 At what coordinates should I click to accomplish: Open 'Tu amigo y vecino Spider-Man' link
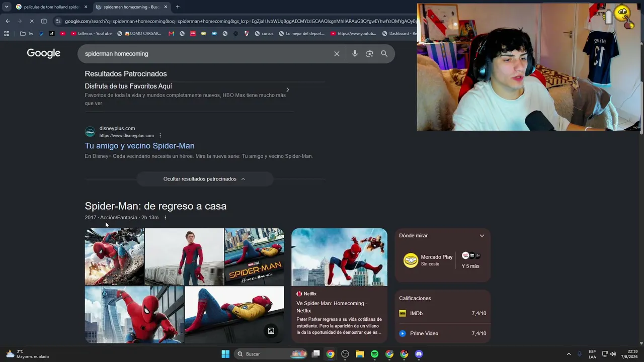[139, 146]
